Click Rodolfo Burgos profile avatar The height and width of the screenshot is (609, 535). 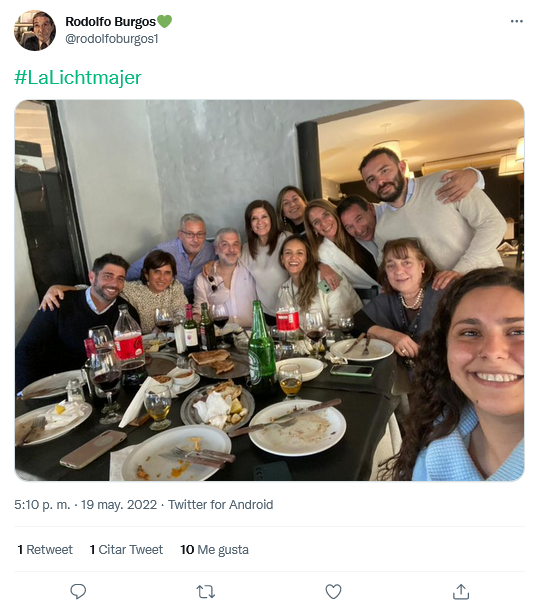coord(35,31)
